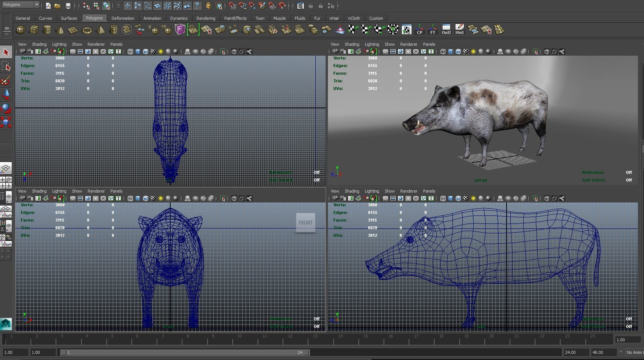Viewport: 644px width, 360px height.
Task: Switch to the nCloth shelf tab
Action: [x=354, y=18]
